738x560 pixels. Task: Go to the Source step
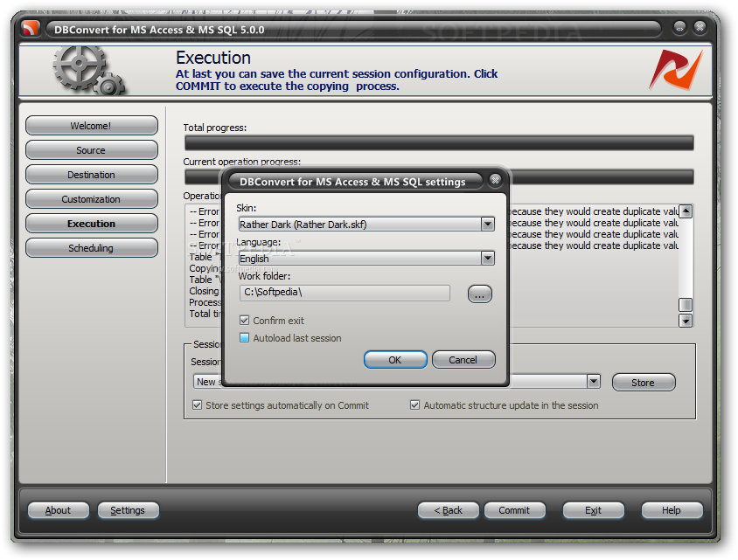tap(91, 150)
